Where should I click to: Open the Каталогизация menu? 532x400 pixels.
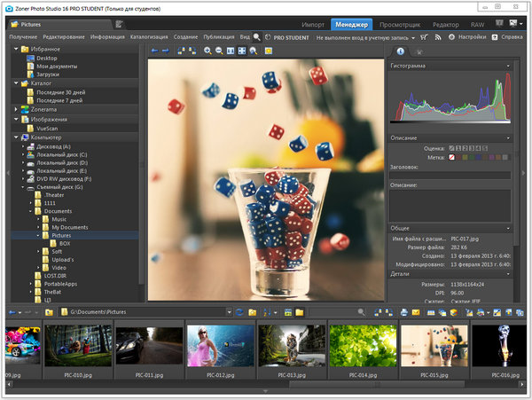point(148,37)
